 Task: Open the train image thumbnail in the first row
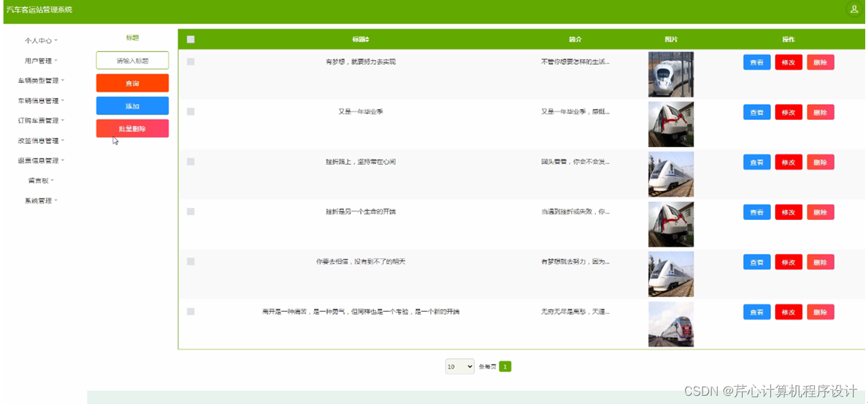670,74
